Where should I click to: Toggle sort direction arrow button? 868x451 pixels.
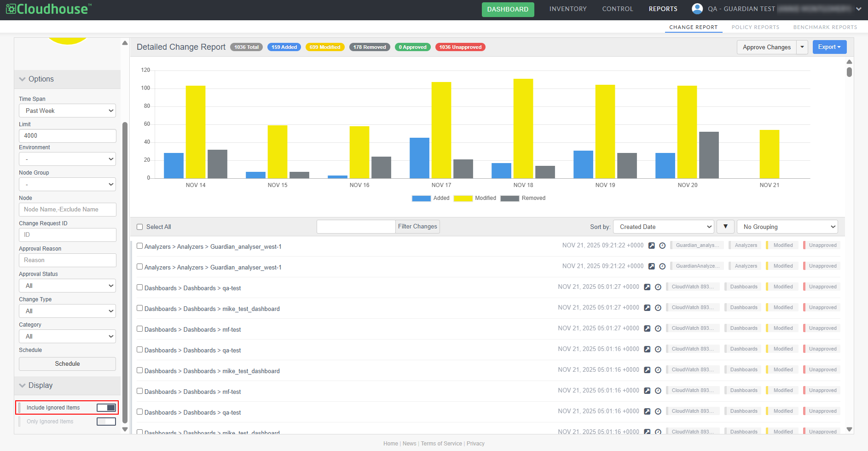coord(725,227)
